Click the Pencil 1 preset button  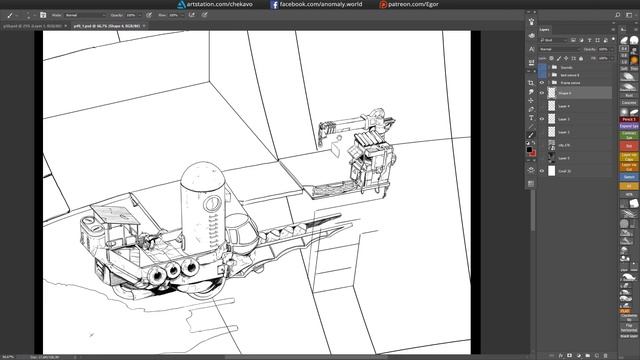tap(629, 119)
